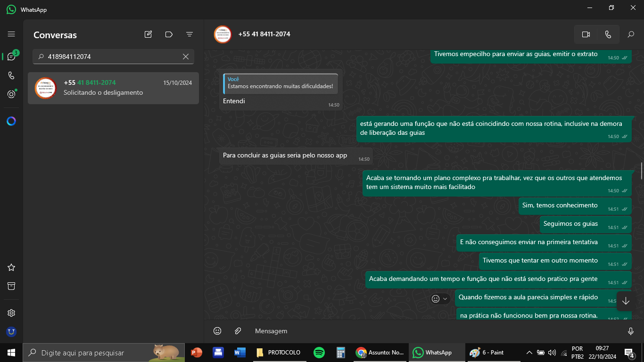The image size is (644, 362).
Task: Open the chat filter menu
Action: [190, 34]
